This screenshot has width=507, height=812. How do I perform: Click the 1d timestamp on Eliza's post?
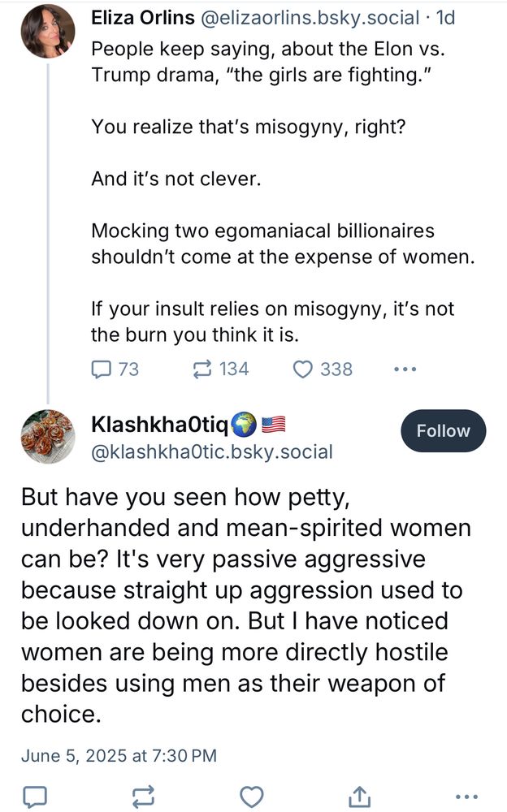[446, 18]
